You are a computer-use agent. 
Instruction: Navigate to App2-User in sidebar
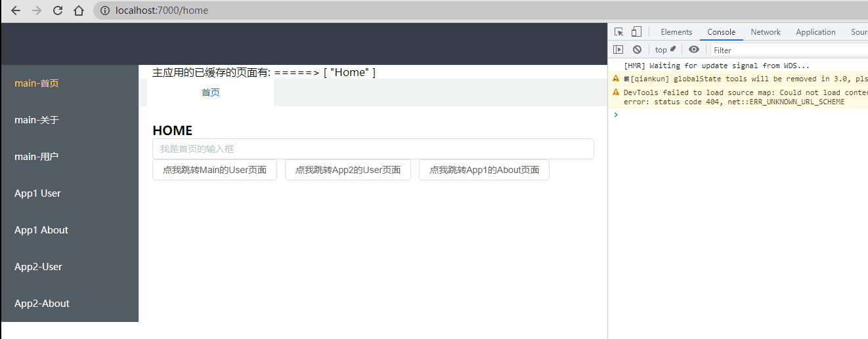[x=70, y=267]
